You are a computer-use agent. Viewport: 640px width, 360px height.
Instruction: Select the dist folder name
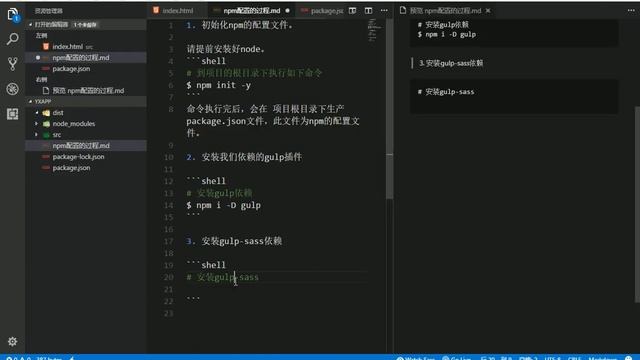(x=58, y=113)
